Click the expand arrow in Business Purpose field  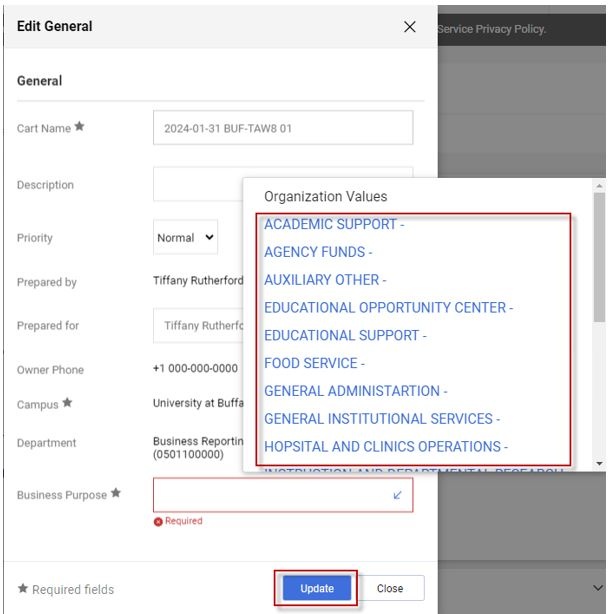click(397, 495)
